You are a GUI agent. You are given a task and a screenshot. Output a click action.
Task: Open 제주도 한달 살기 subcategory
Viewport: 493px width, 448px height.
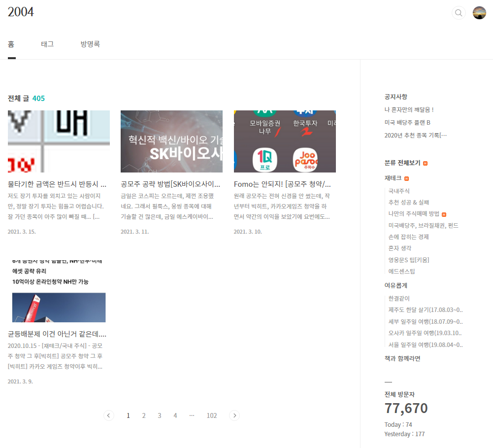tap(426, 310)
